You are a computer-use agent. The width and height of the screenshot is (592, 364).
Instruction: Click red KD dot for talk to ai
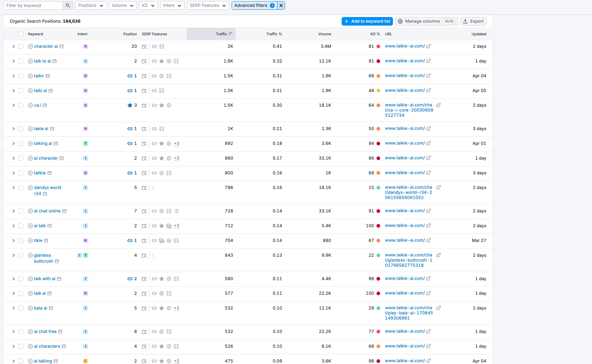tap(378, 61)
